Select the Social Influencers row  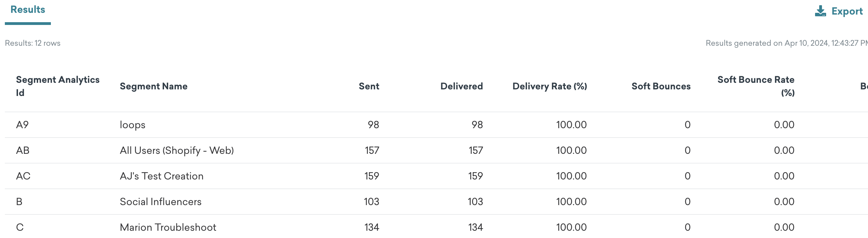(436, 202)
